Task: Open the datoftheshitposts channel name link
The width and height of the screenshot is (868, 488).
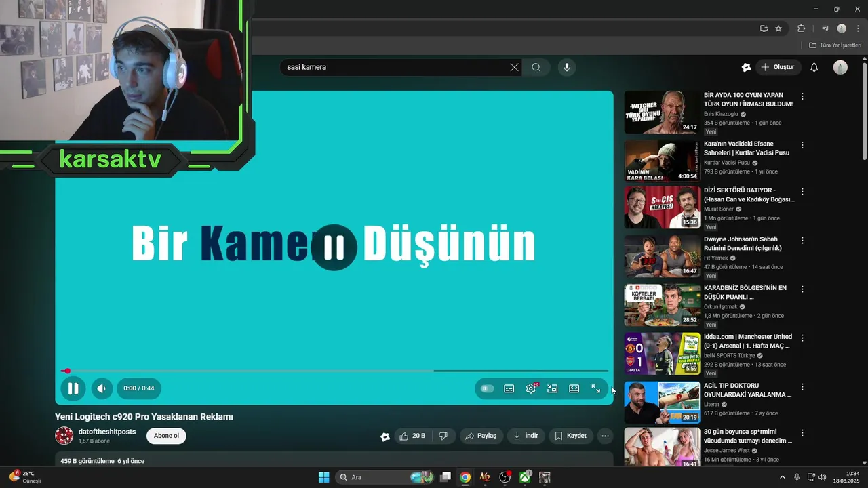Action: pyautogui.click(x=107, y=432)
